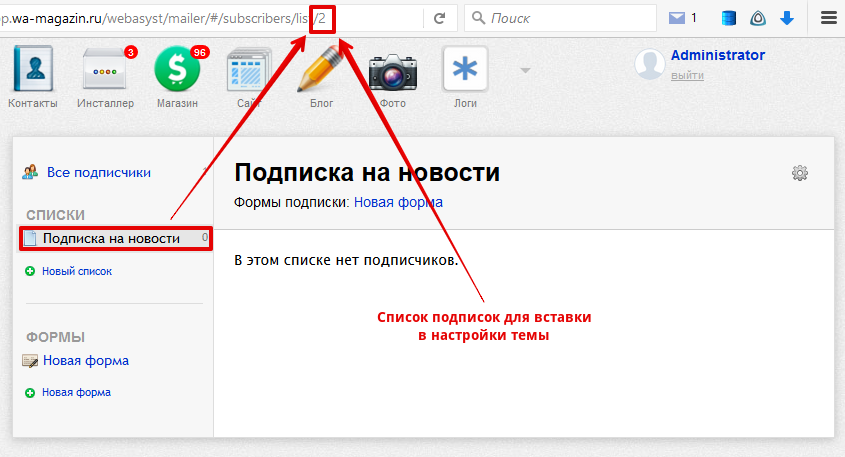Click the Поиск search field

560,18
